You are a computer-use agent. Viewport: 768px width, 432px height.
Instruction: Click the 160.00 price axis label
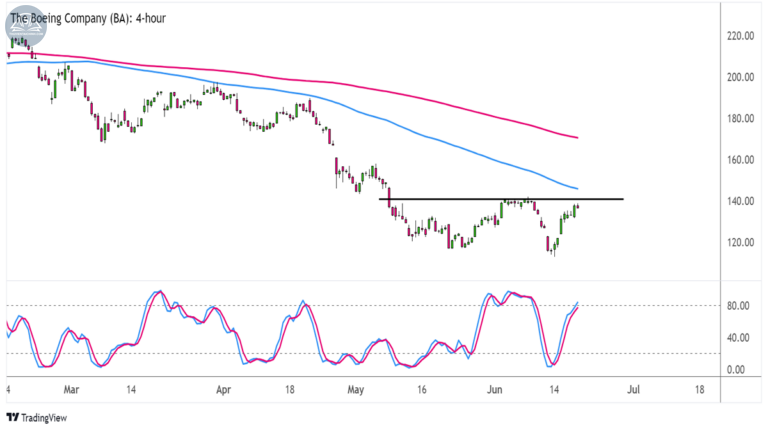740,160
